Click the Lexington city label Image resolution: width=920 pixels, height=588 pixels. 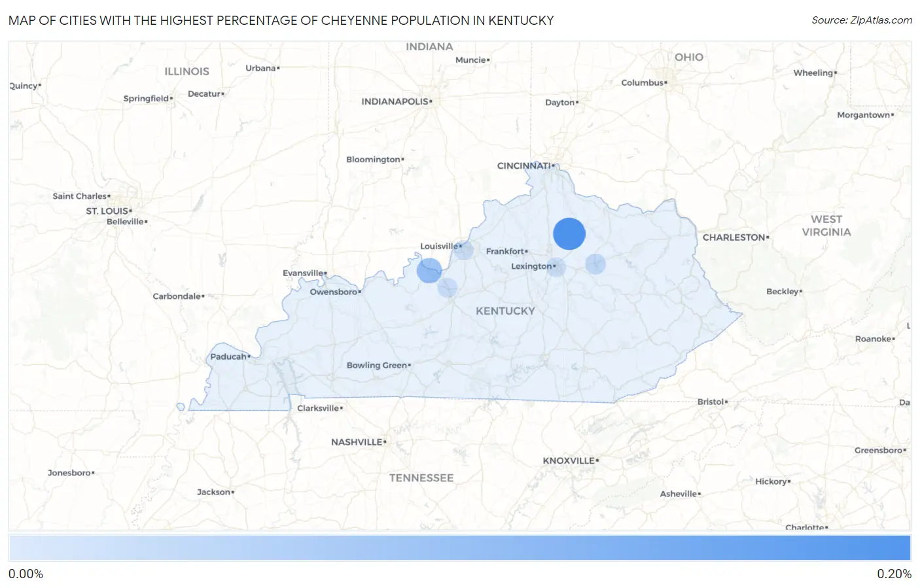tap(531, 266)
